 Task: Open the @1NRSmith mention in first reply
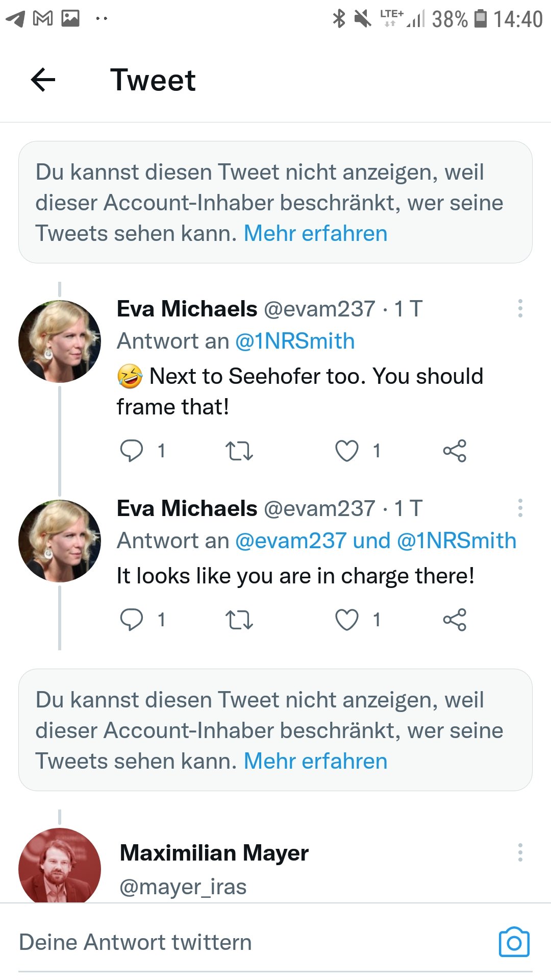click(295, 341)
